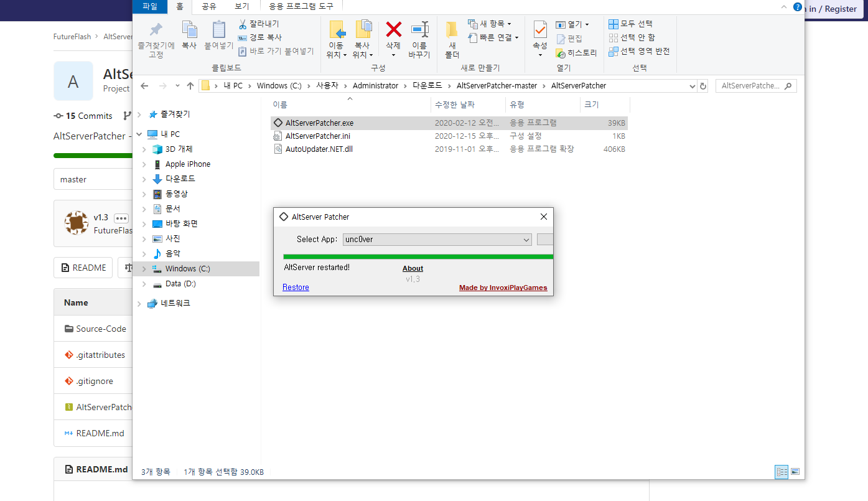Open 동영상 folder in navigation pane

coord(176,194)
